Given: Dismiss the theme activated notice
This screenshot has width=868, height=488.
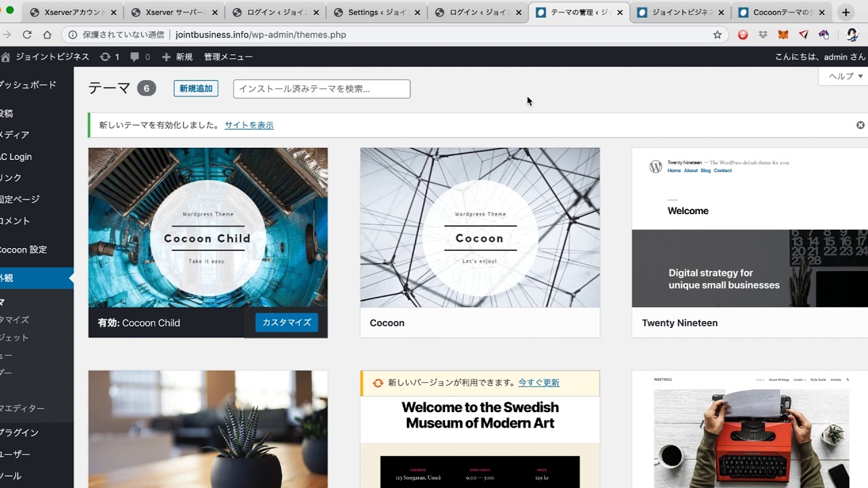Looking at the screenshot, I should [861, 125].
